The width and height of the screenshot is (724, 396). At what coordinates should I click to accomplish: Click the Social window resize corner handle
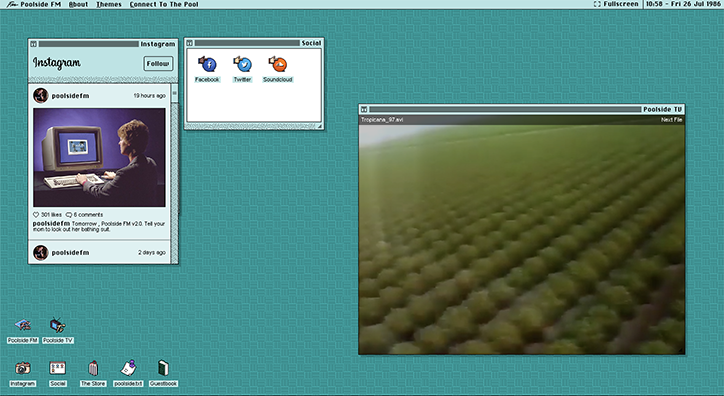[x=319, y=126]
